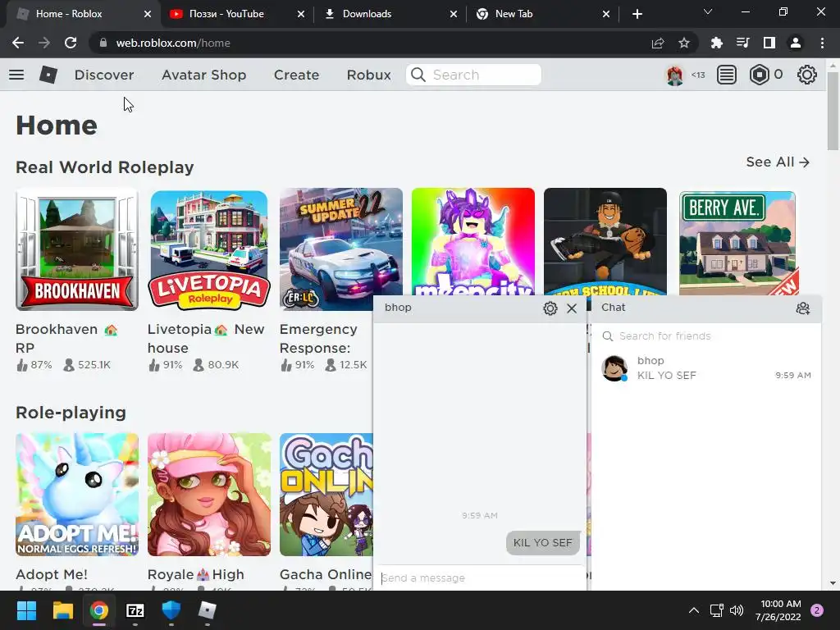Open Roblox settings gear in navbar
This screenshot has height=630, width=840.
click(807, 75)
